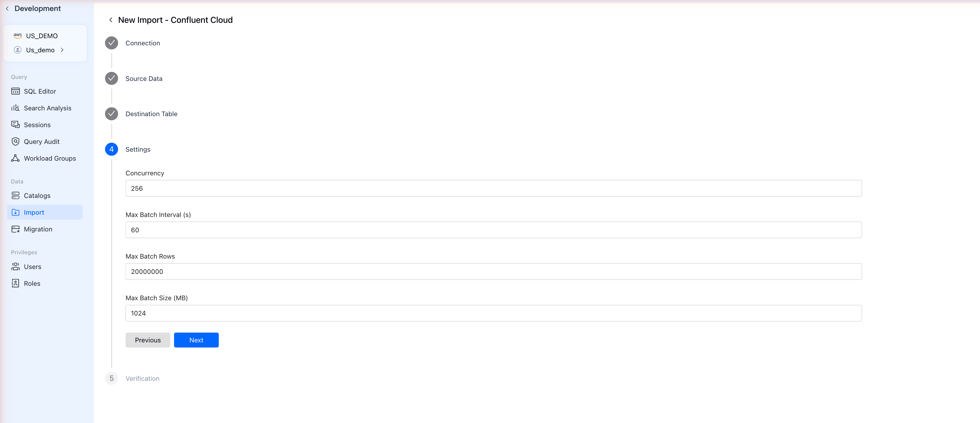
Task: Click the Migration icon
Action: point(15,229)
